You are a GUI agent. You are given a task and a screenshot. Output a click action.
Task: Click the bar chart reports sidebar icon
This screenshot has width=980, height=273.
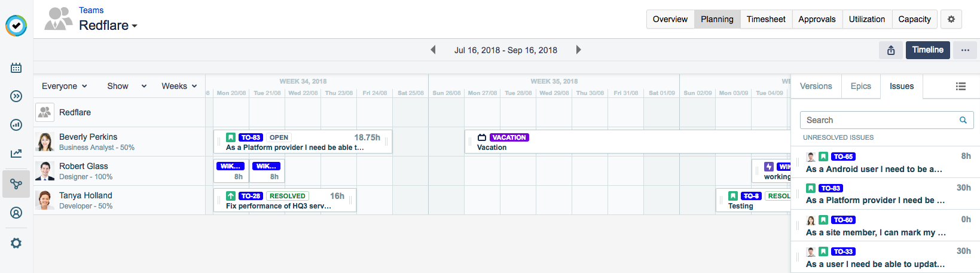coord(16,125)
